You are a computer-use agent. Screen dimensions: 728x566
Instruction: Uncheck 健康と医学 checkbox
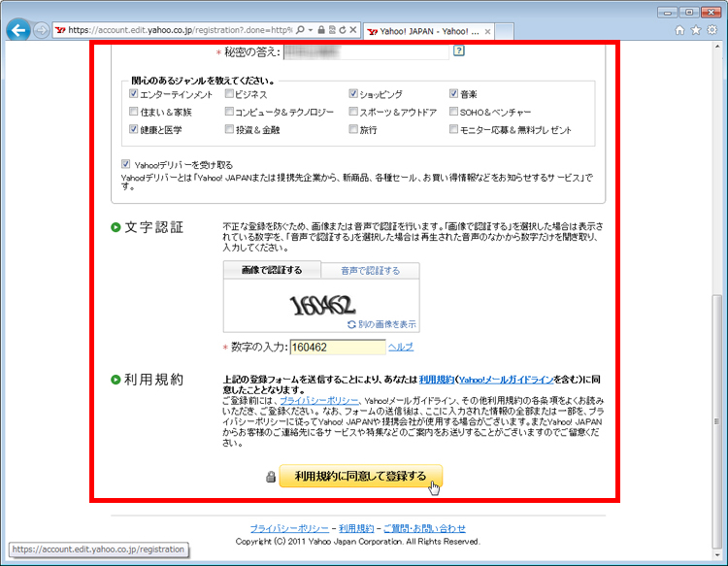[133, 129]
